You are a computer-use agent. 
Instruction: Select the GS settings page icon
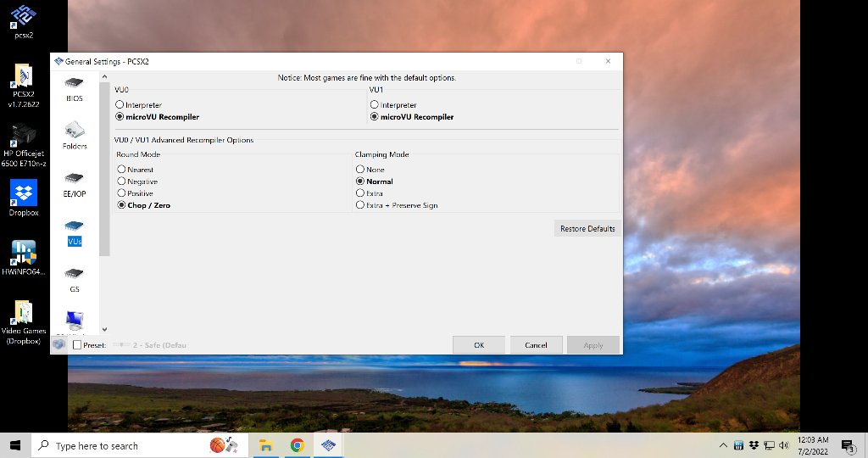[x=75, y=280]
